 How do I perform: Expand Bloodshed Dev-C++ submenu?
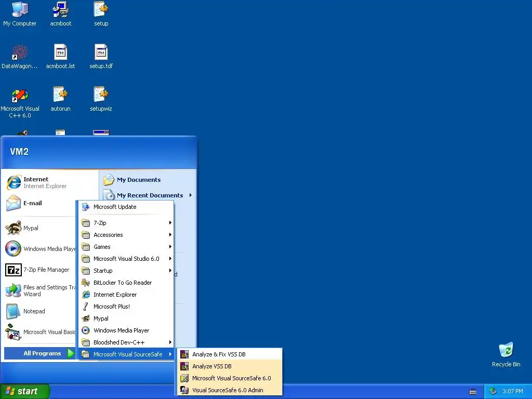(x=126, y=342)
